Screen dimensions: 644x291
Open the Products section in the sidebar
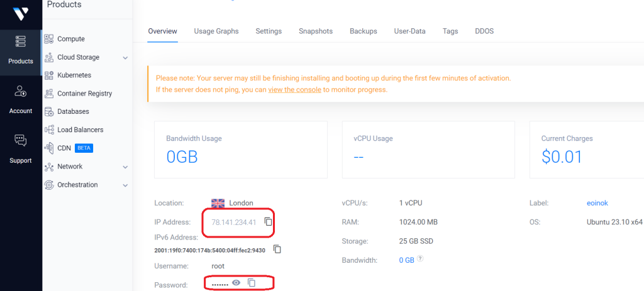(21, 53)
